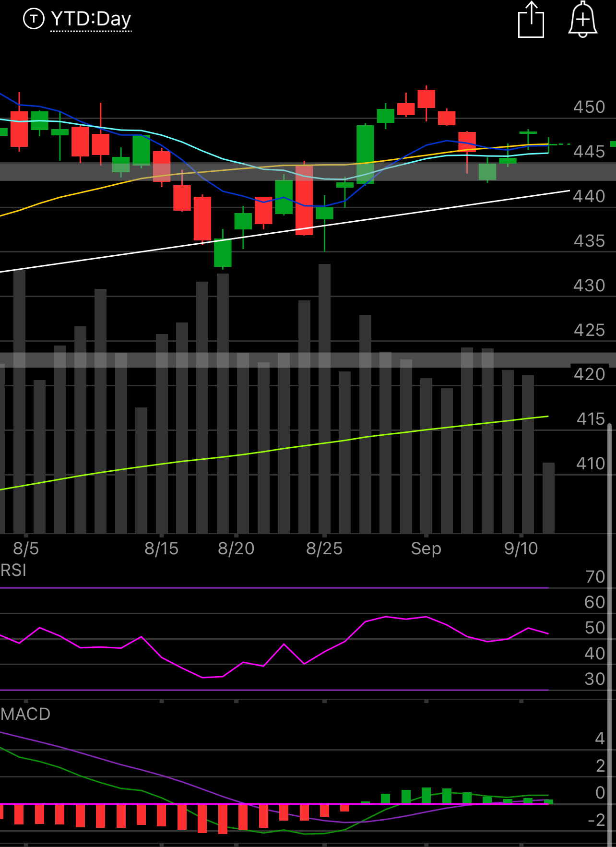
Task: Tap the 430 price axis label
Action: click(x=589, y=286)
